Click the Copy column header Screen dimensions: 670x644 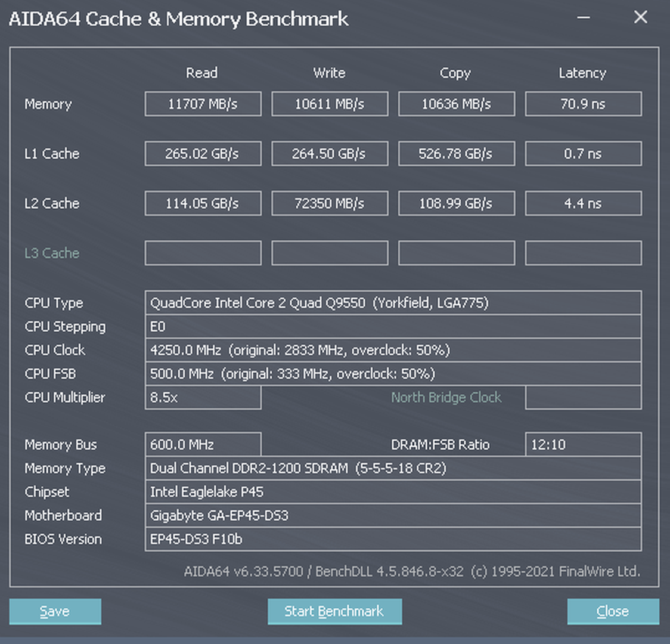[x=455, y=73]
